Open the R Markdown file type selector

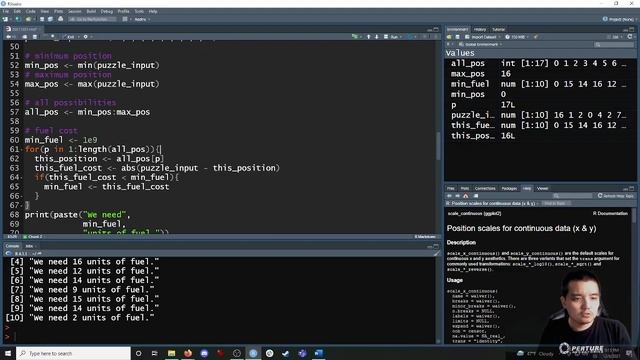pyautogui.click(x=426, y=237)
